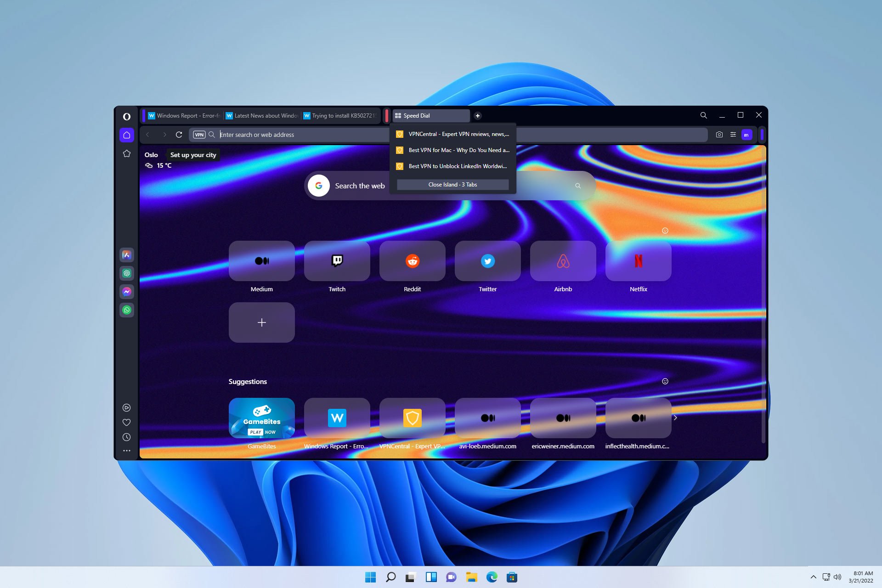
Task: Select the Opera bookmarks star sidebar icon
Action: (127, 153)
